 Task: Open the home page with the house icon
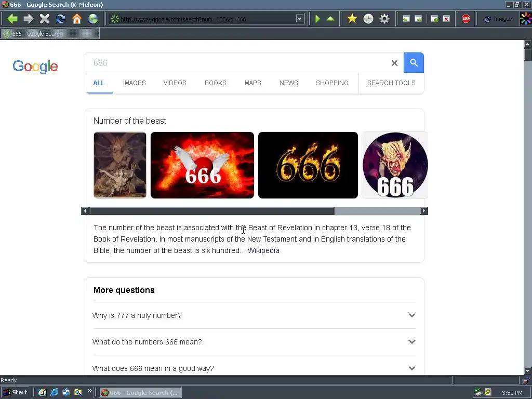77,19
